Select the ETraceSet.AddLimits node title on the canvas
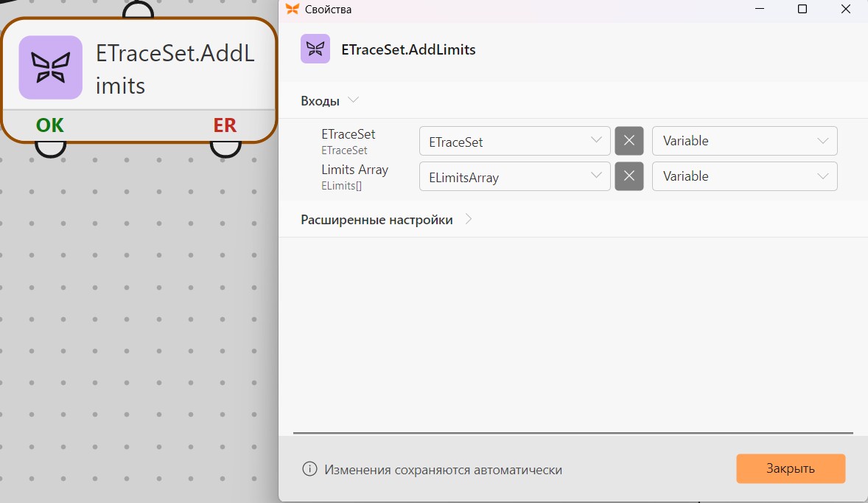 click(175, 69)
